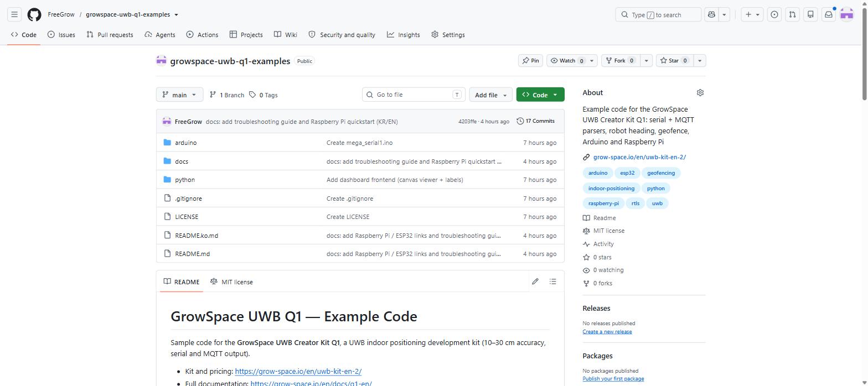
Task: Open the Agents tab
Action: point(159,34)
